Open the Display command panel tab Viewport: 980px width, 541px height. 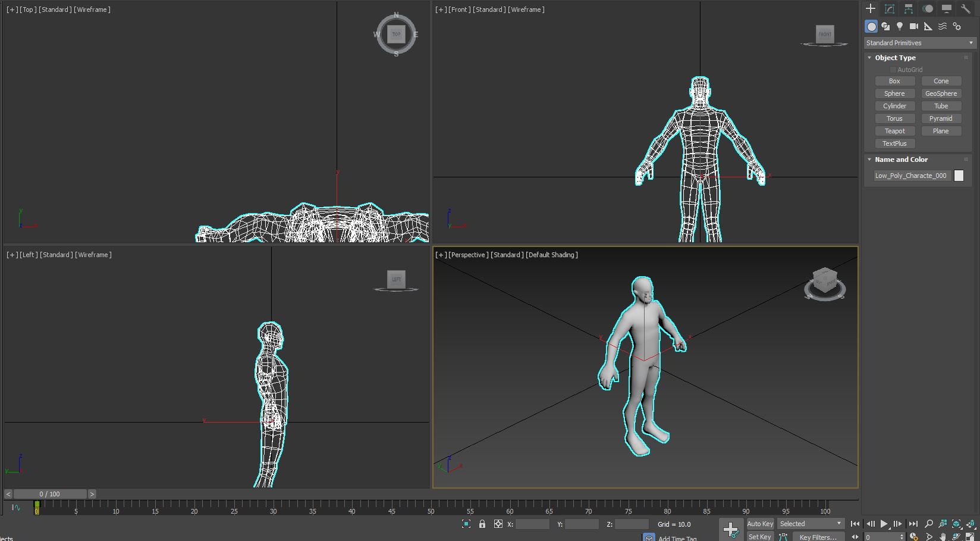[x=947, y=8]
